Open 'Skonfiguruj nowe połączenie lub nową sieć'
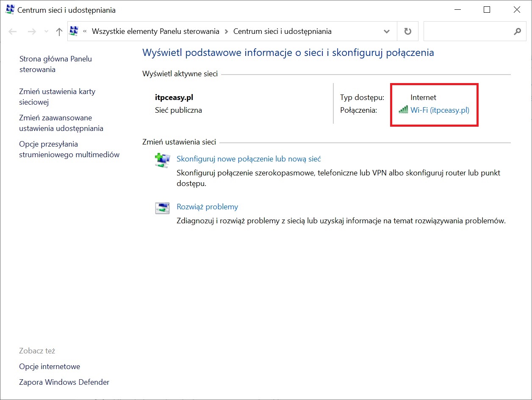This screenshot has width=532, height=400. pos(249,159)
